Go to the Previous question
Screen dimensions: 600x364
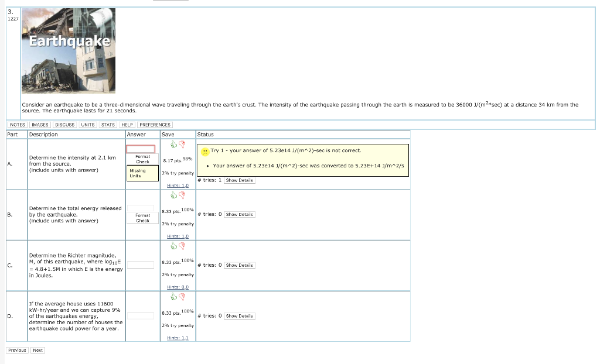point(17,350)
